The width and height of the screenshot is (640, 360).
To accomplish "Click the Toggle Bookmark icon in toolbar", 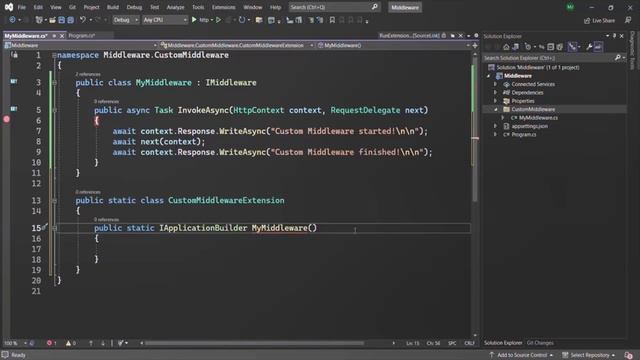I will point(332,20).
